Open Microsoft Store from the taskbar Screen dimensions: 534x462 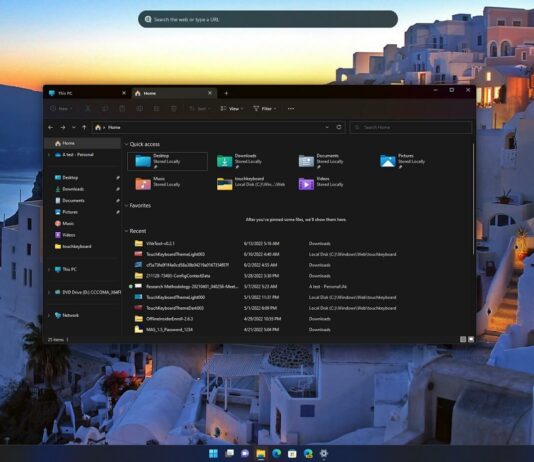(x=292, y=453)
